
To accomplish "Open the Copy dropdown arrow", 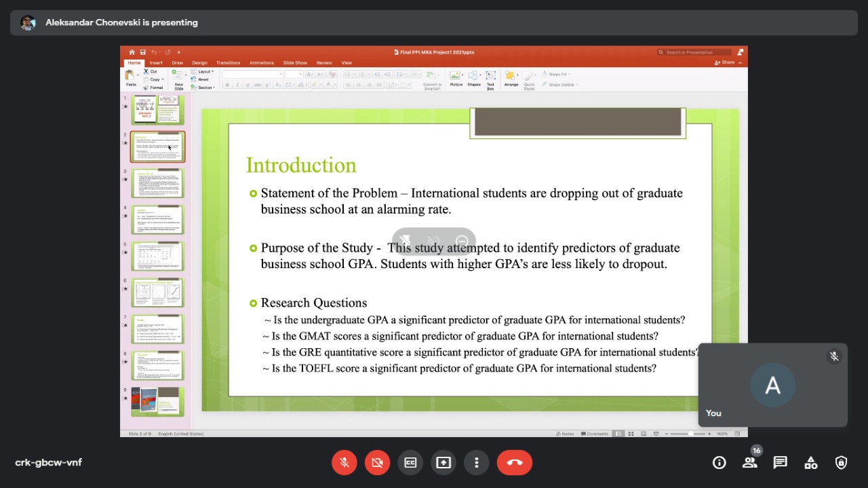I will click(163, 79).
